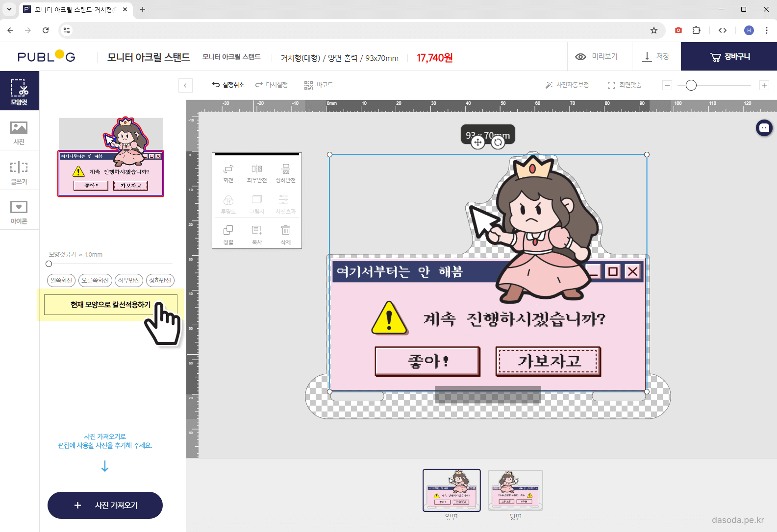Screen dimensions: 777x532
Task: Toggle 미리보기 preview eye
Action: pos(581,57)
